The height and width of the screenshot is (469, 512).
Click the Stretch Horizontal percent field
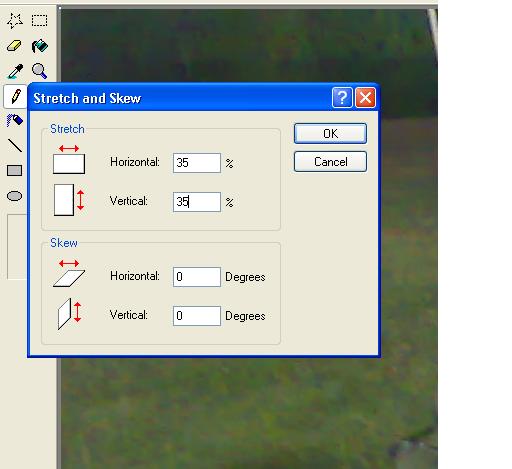click(197, 163)
